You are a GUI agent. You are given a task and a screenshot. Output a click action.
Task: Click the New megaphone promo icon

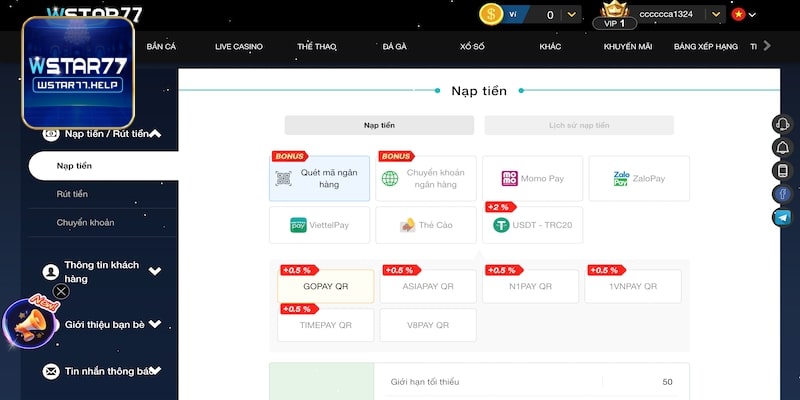32,322
